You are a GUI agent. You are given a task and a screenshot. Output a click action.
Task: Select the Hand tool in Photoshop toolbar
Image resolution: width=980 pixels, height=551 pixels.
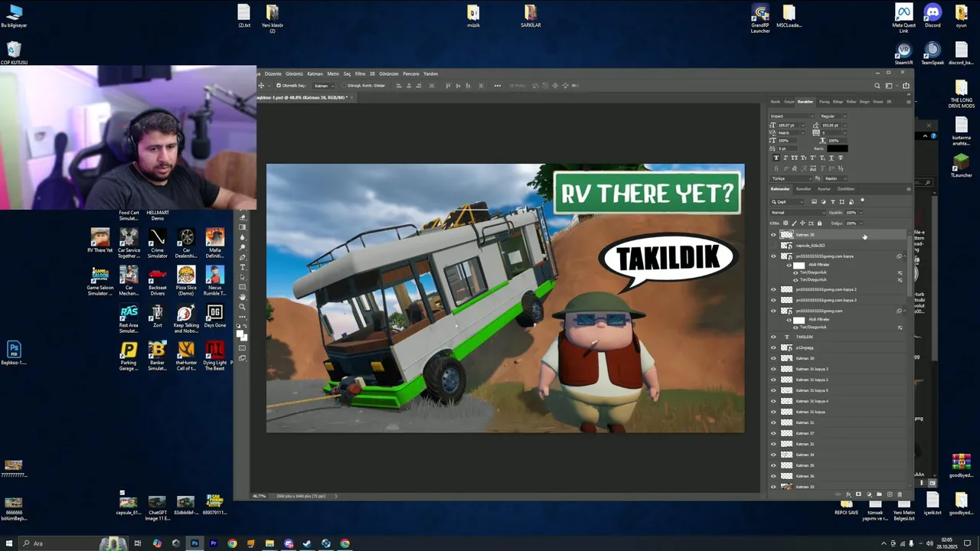tap(243, 297)
